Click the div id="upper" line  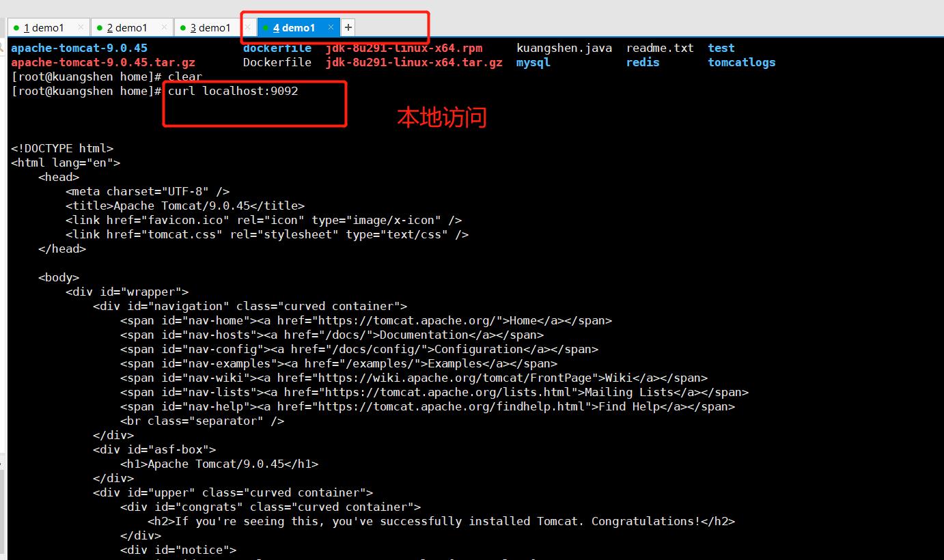(233, 492)
